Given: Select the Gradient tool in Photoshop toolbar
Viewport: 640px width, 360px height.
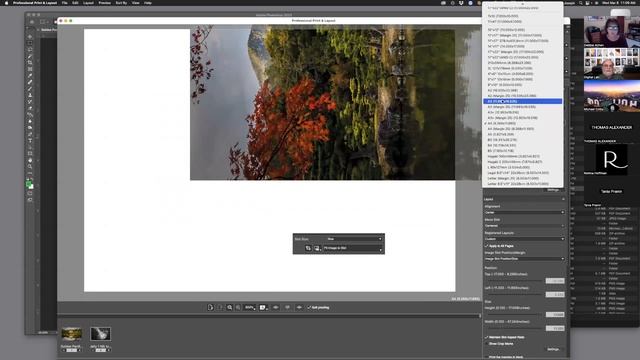Looking at the screenshot, I should [30, 115].
